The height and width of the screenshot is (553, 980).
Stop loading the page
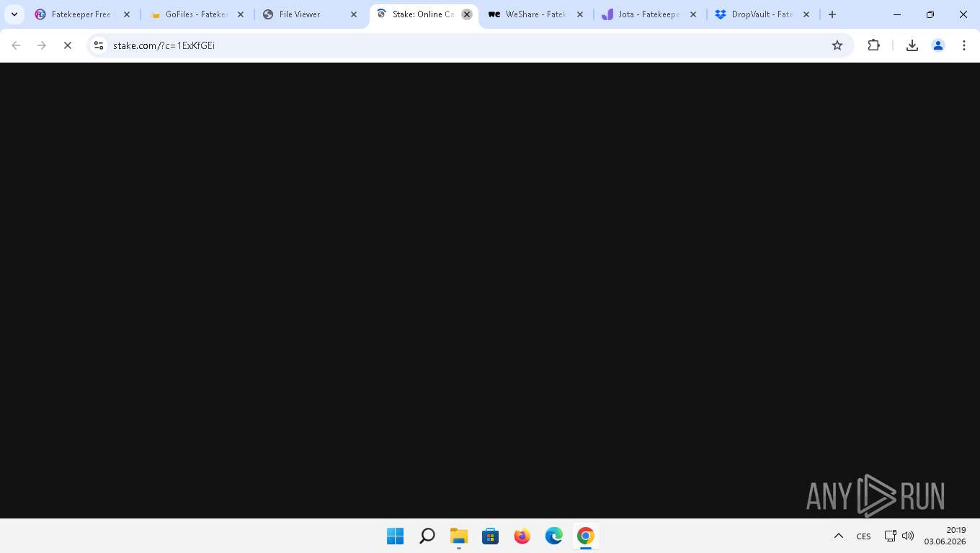[68, 45]
